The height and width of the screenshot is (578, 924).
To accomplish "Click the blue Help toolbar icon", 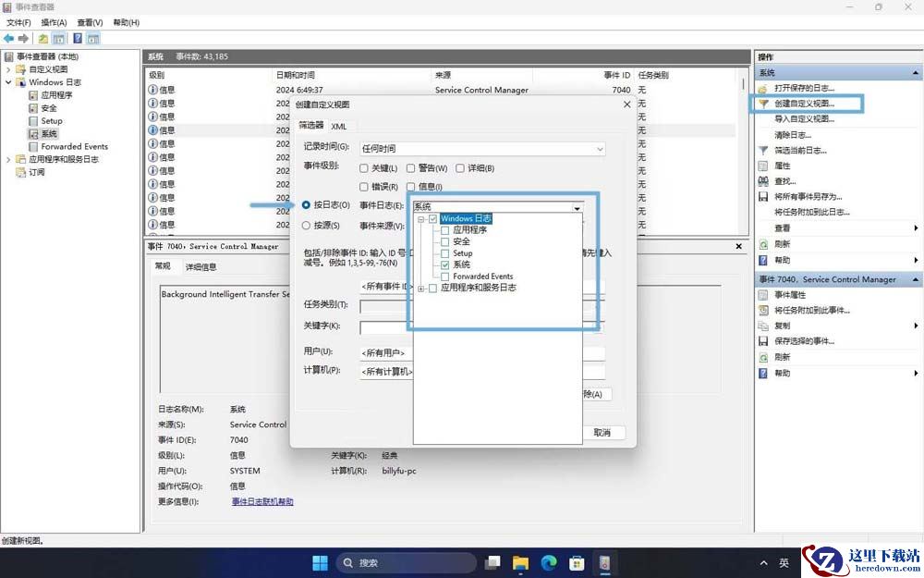I will (x=78, y=38).
